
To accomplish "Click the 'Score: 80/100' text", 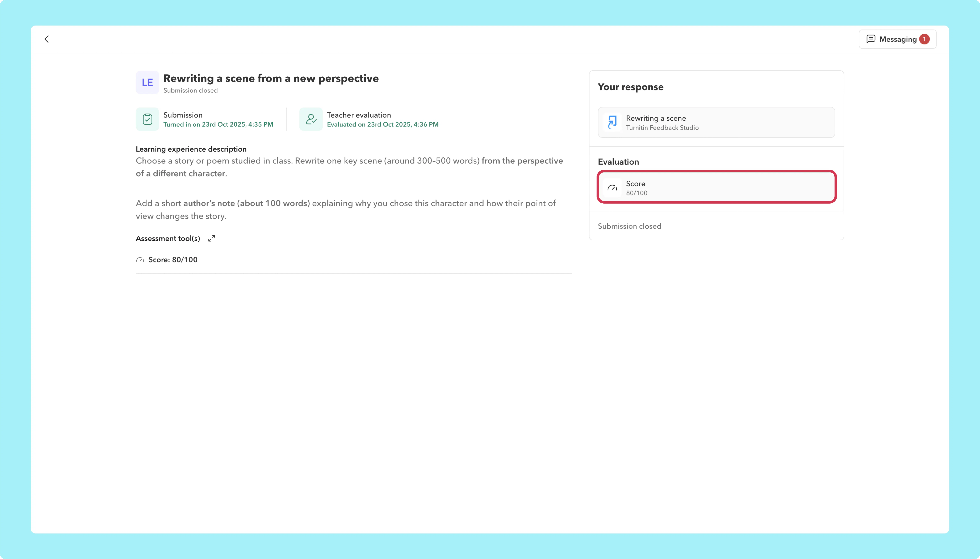I will 173,260.
